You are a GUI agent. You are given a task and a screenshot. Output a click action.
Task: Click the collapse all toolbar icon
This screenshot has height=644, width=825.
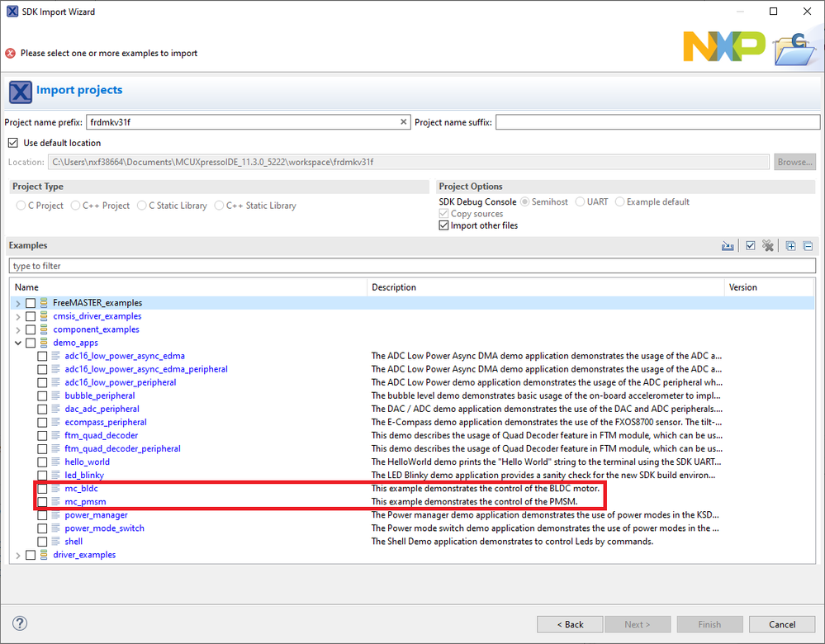tap(808, 246)
